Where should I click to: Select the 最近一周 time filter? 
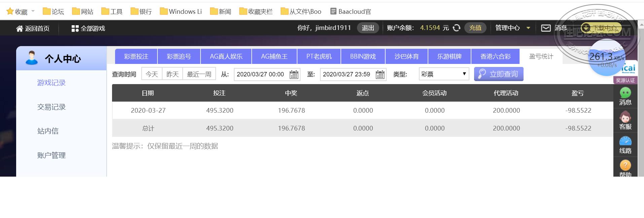199,74
